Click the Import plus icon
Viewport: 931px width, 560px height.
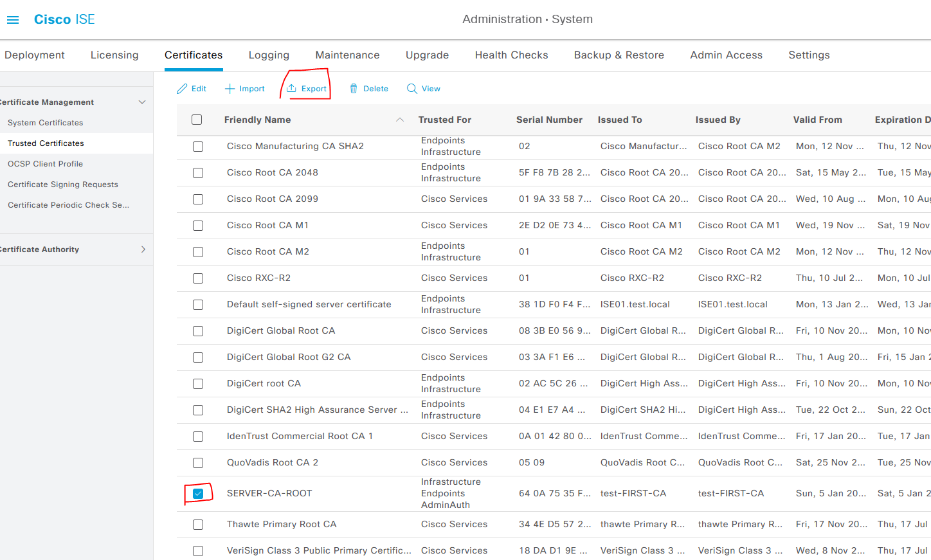click(230, 89)
